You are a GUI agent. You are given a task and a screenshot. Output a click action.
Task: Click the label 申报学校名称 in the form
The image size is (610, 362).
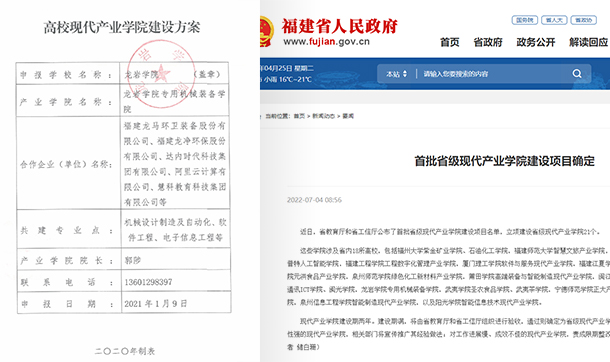(66, 75)
